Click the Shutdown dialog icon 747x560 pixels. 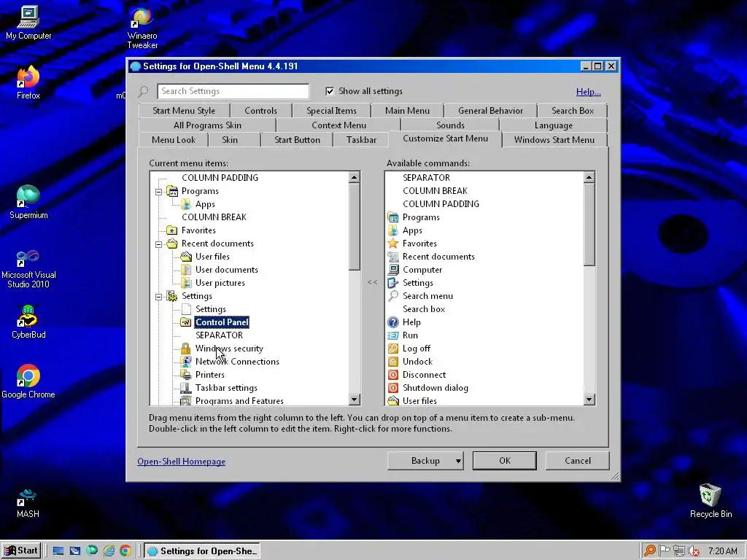coord(393,388)
